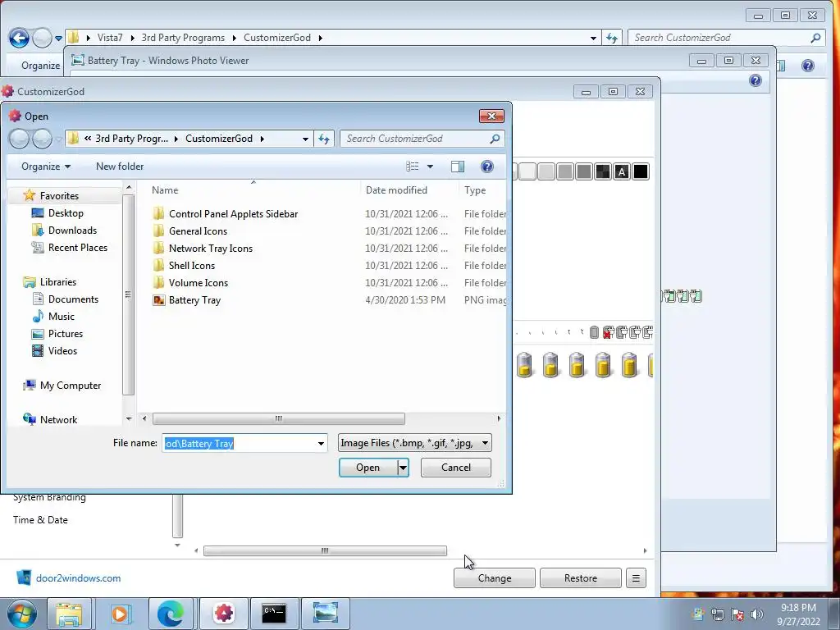Open the CustomizerGod hamburger menu
The height and width of the screenshot is (630, 840).
(x=636, y=578)
